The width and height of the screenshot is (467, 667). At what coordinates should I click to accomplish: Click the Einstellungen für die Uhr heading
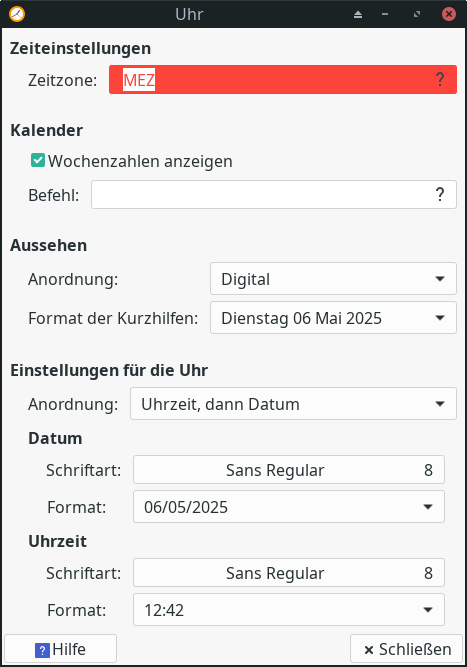click(x=109, y=370)
